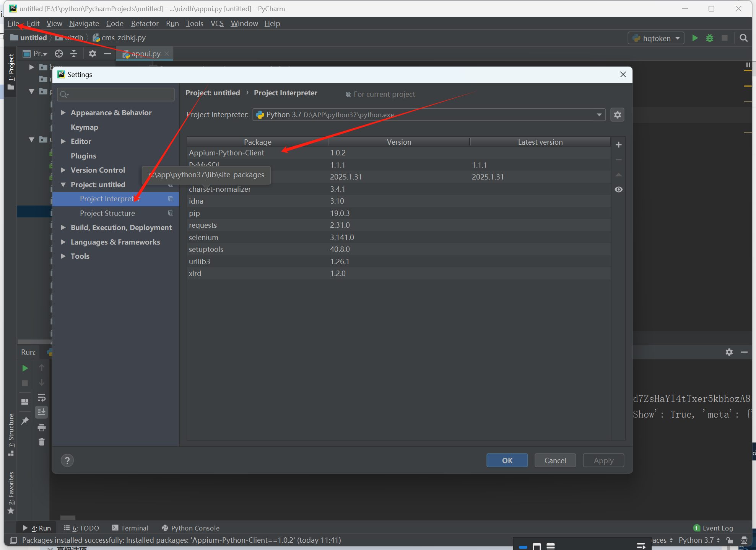This screenshot has height=550, width=756.
Task: Click the add package plus icon
Action: click(x=618, y=145)
